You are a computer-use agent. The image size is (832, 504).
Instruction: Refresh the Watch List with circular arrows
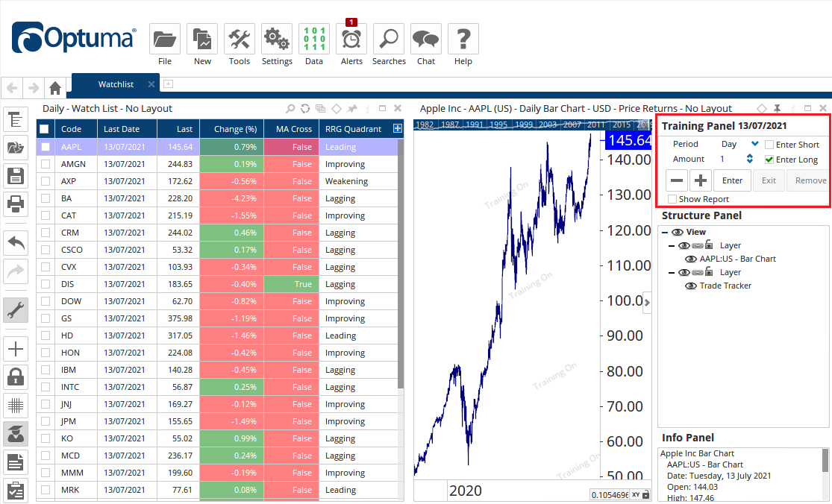[305, 109]
